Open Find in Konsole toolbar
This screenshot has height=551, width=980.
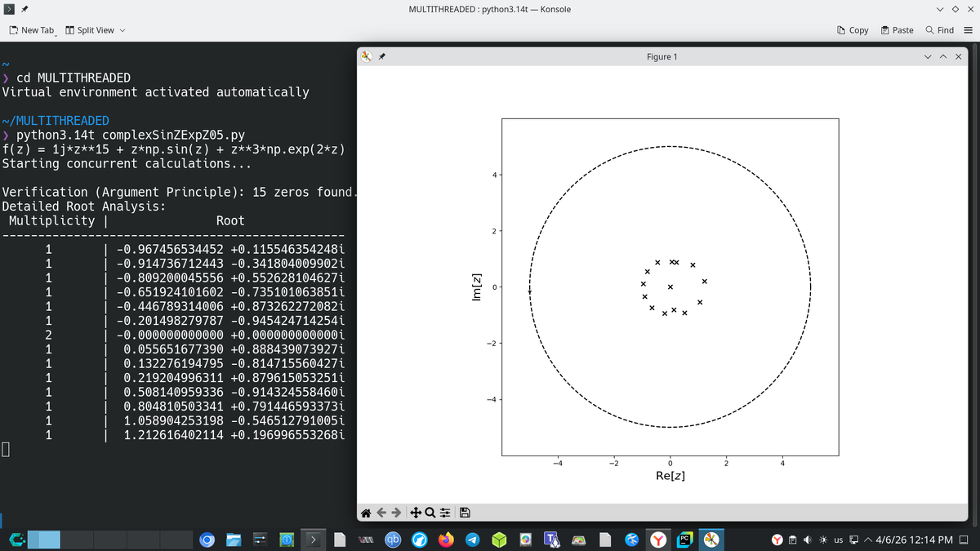[939, 30]
